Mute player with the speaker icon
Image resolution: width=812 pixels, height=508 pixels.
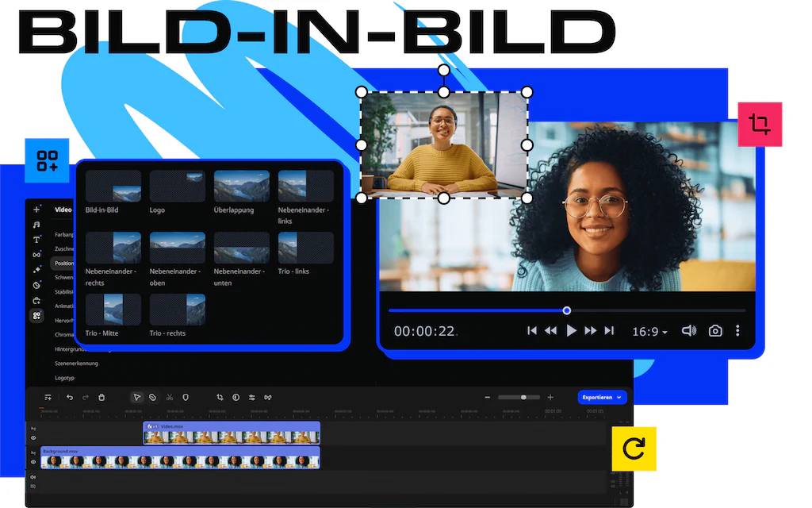tap(689, 331)
